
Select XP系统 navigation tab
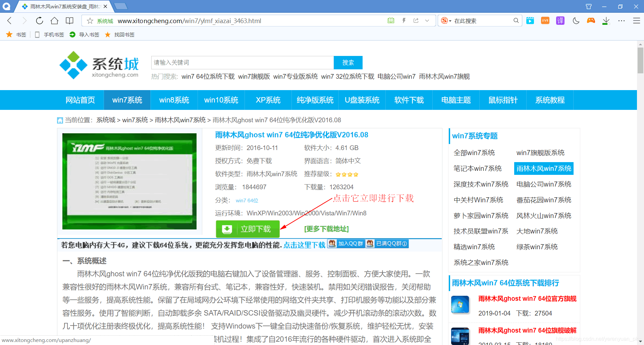click(268, 100)
